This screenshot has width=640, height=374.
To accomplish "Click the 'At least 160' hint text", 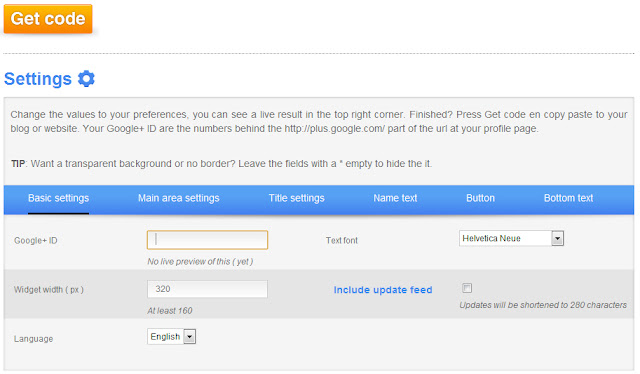I will (170, 311).
